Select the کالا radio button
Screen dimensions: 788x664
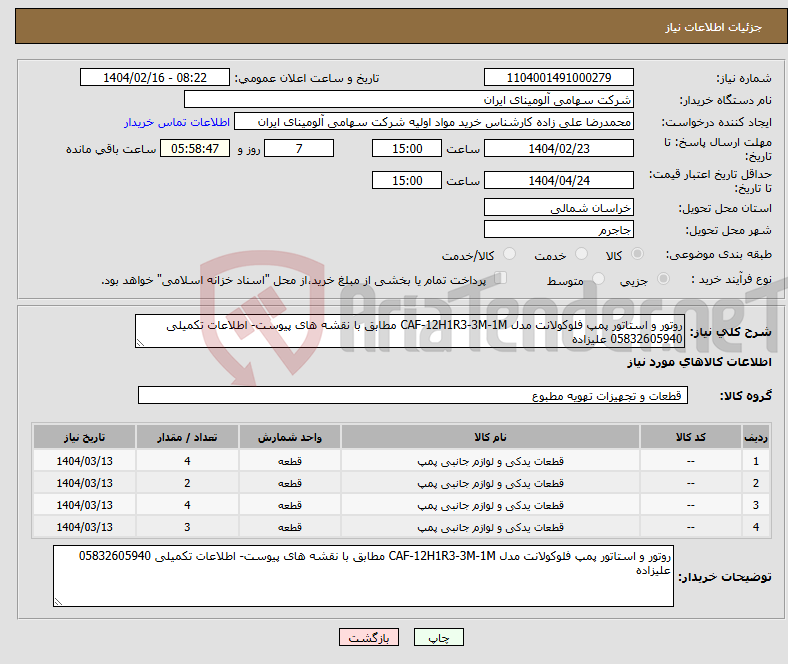(x=637, y=254)
